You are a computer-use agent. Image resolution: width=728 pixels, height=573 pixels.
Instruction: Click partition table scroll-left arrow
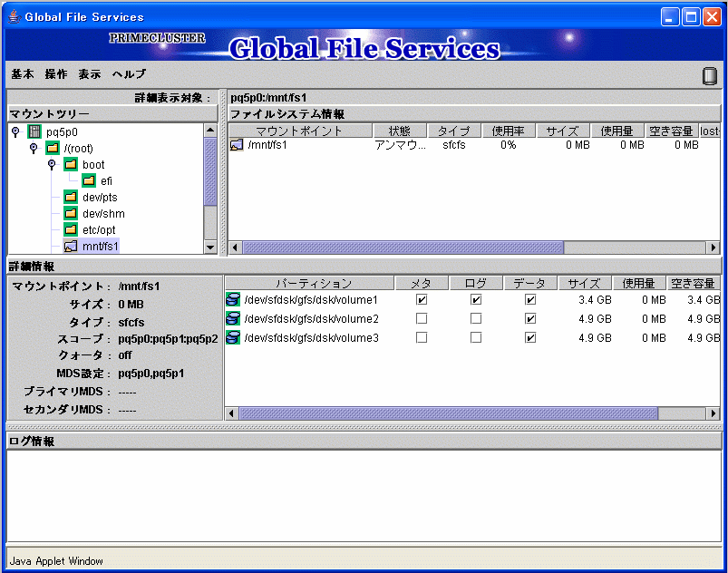coord(232,413)
